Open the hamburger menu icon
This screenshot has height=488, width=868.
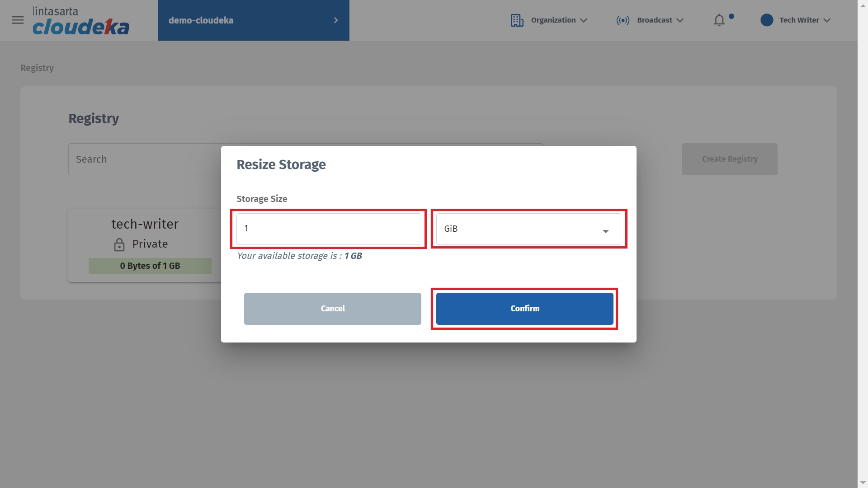click(18, 20)
